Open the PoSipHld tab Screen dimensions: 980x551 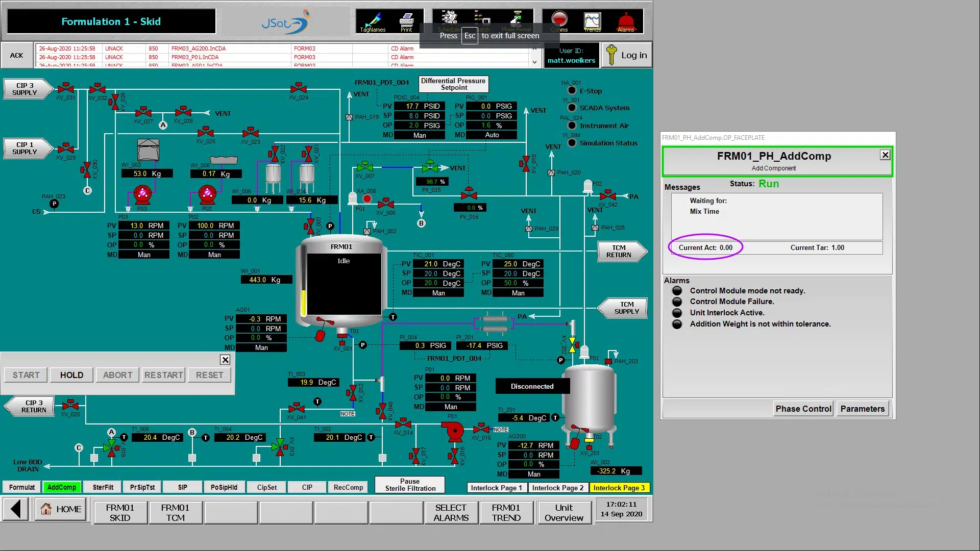pos(224,487)
